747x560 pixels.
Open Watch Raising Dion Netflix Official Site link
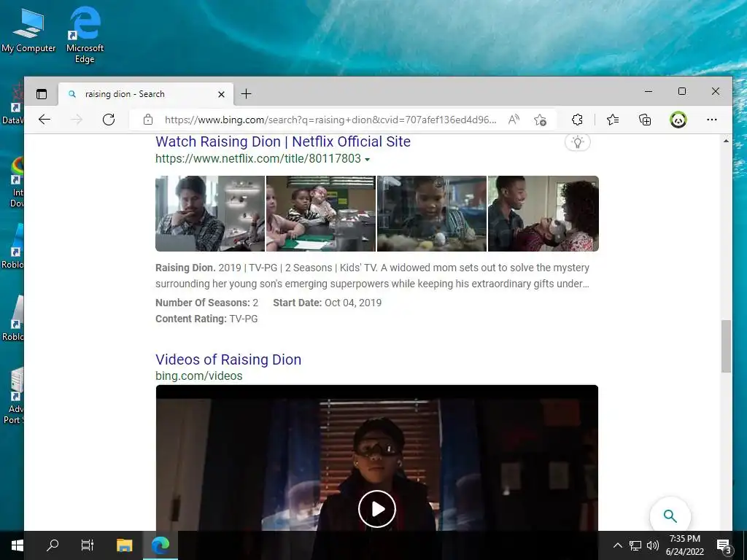282,141
